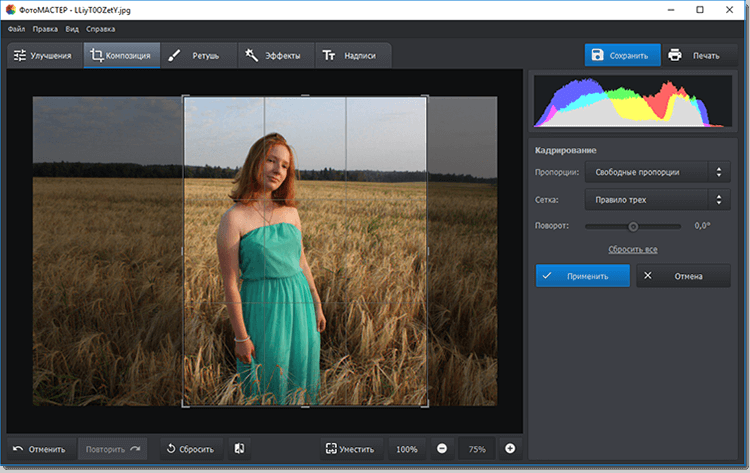Click the Сбросить все link
This screenshot has width=750, height=473.
(x=632, y=249)
